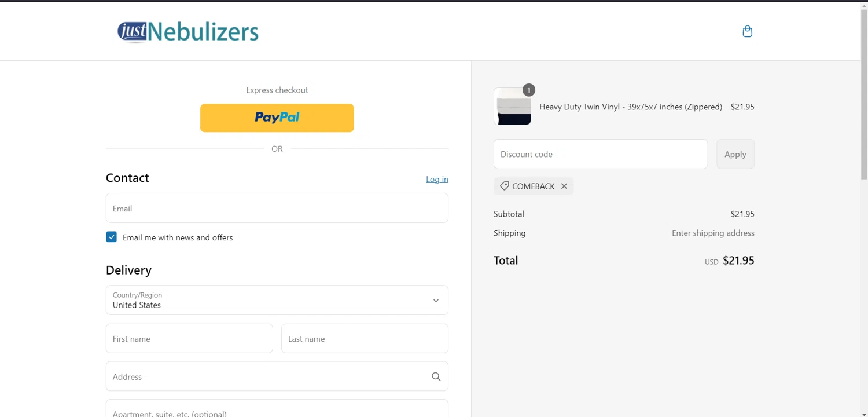Open the shopping bag cart icon
868x417 pixels.
tap(747, 31)
